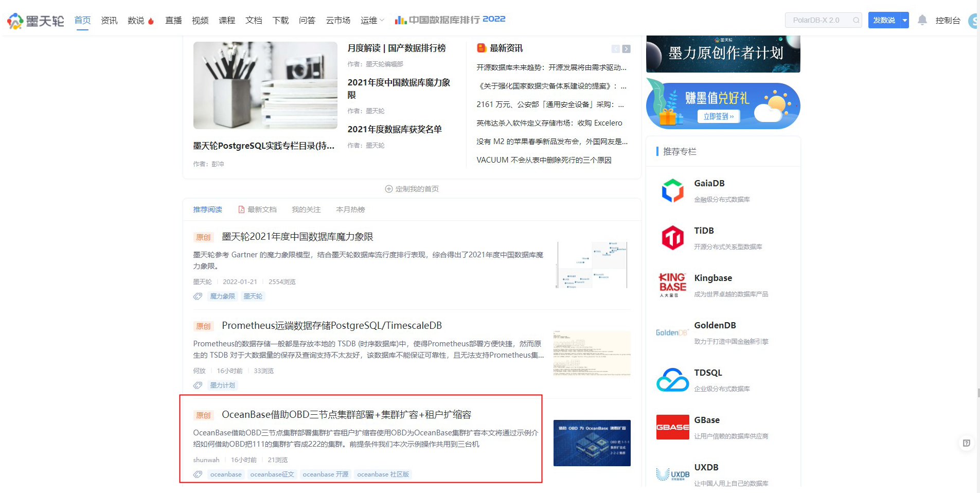Open the 数说 navigation item

coord(136,21)
